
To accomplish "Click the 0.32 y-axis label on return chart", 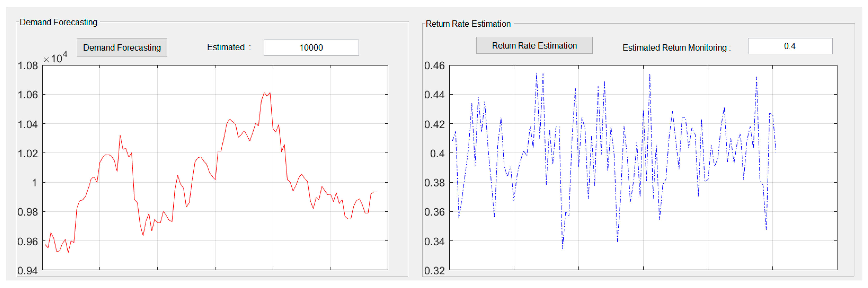I will pos(434,271).
